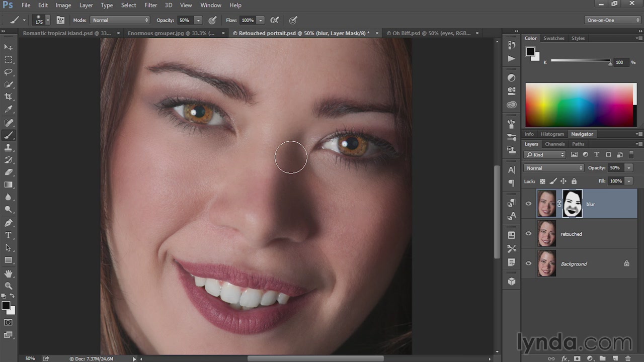Select the Horizontal Type tool
Image resolution: width=644 pixels, height=362 pixels.
9,235
